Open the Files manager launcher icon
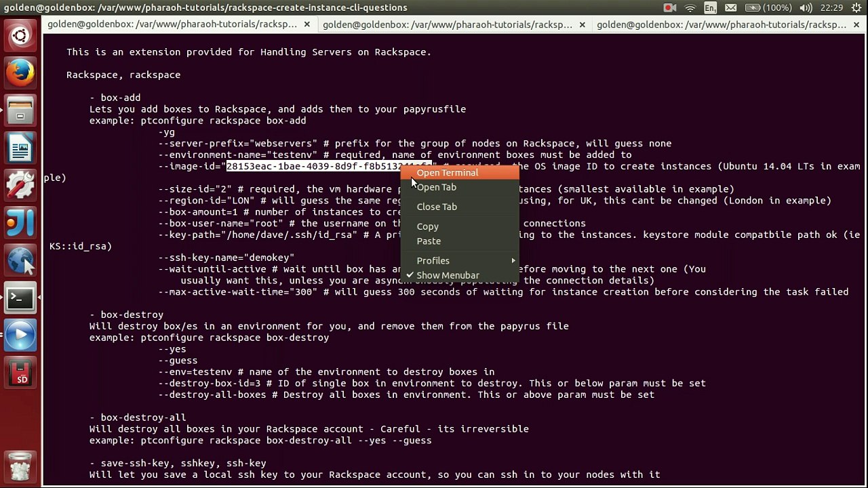The height and width of the screenshot is (488, 868). tap(20, 110)
